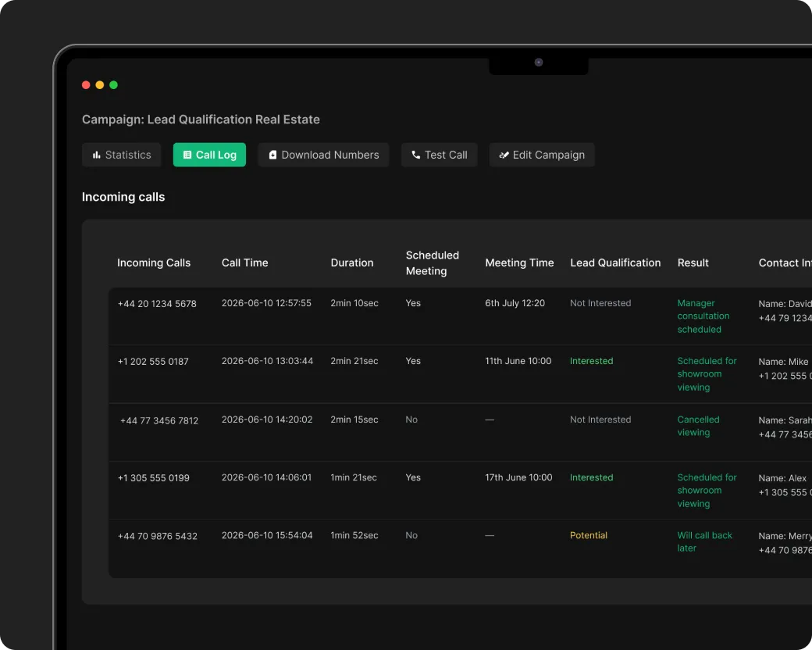Select phone number +44 77 3456 7812
The image size is (812, 650).
pyautogui.click(x=159, y=420)
